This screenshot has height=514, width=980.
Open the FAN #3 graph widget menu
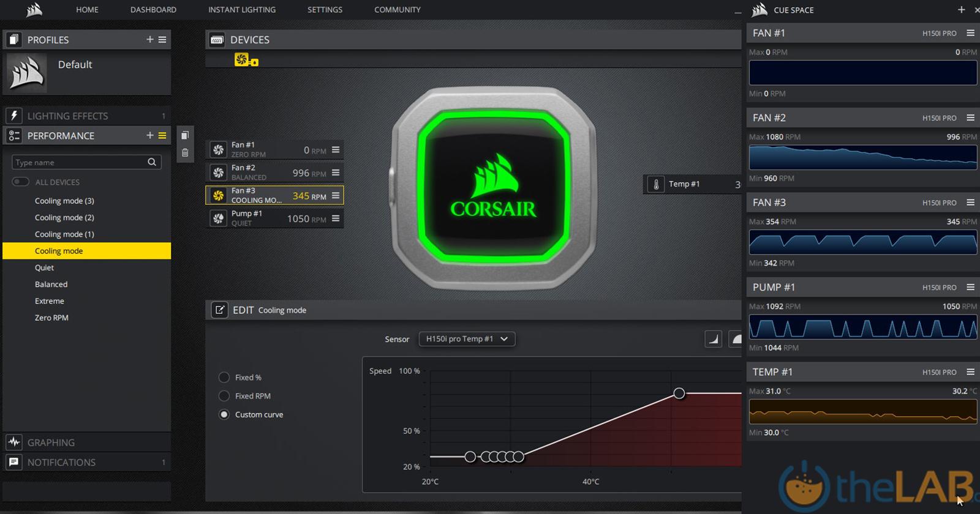970,203
